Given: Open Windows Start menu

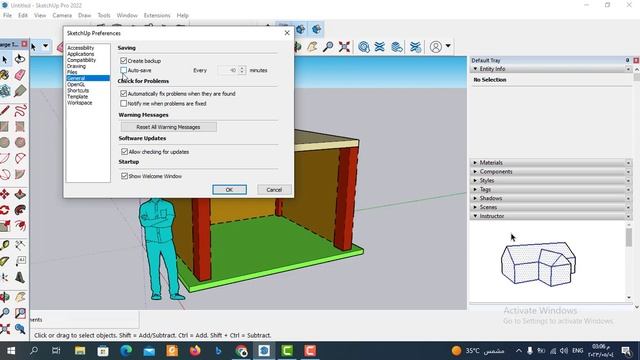Looking at the screenshot, I should coord(11,351).
